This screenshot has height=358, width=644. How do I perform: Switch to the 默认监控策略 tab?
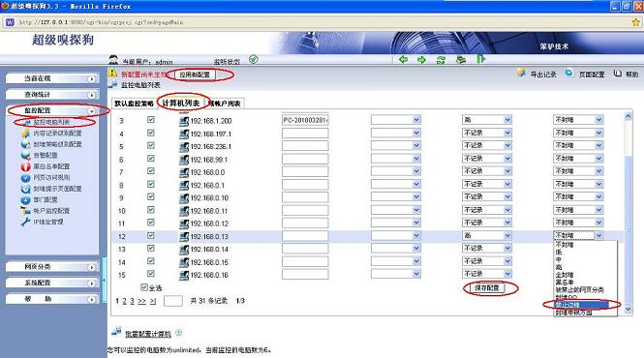coord(134,104)
